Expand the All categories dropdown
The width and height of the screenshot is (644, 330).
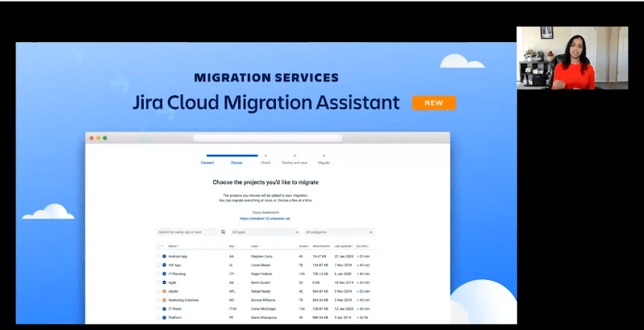[338, 232]
